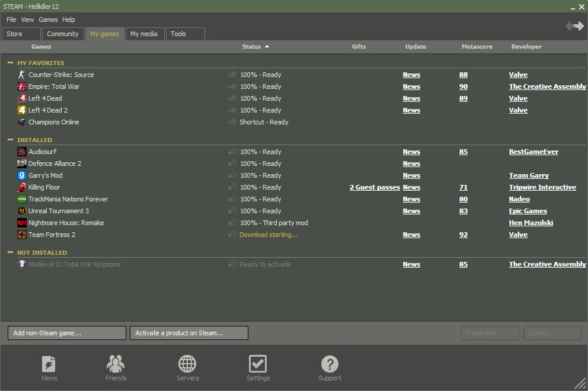Switch to the My media tab

[x=145, y=34]
